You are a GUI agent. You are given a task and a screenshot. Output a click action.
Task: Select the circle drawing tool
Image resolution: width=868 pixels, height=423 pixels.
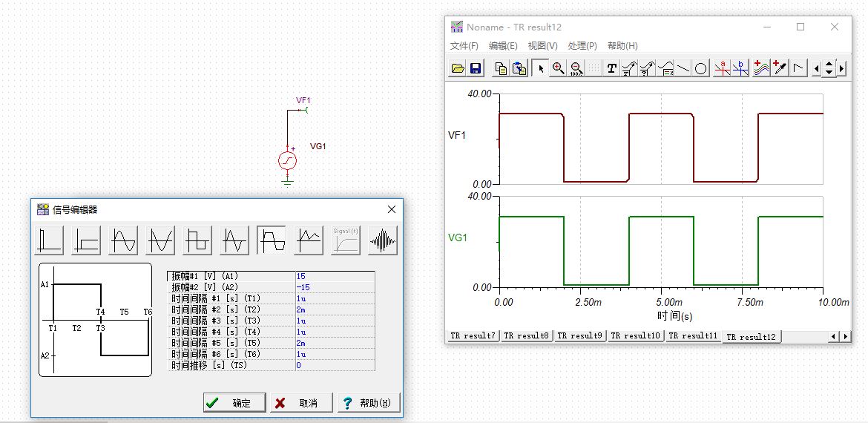(701, 68)
